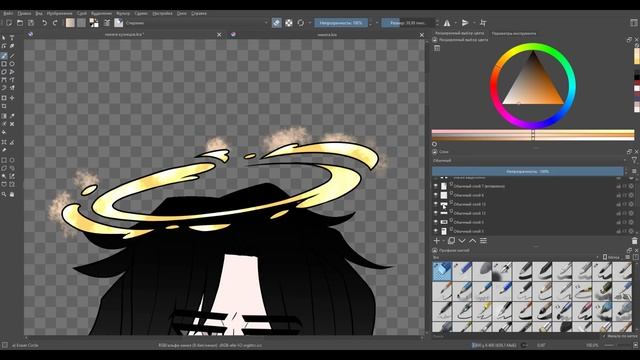
Task: Adjust the layer opacity slider
Action: coord(527,171)
